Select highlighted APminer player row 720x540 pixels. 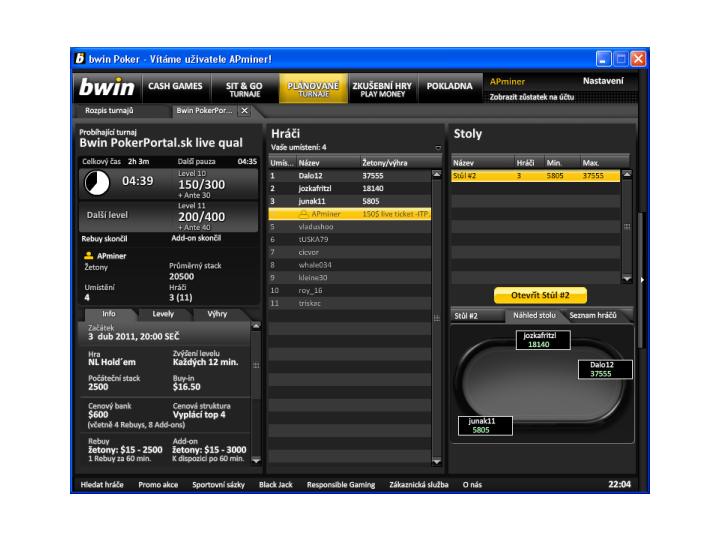coord(349,214)
